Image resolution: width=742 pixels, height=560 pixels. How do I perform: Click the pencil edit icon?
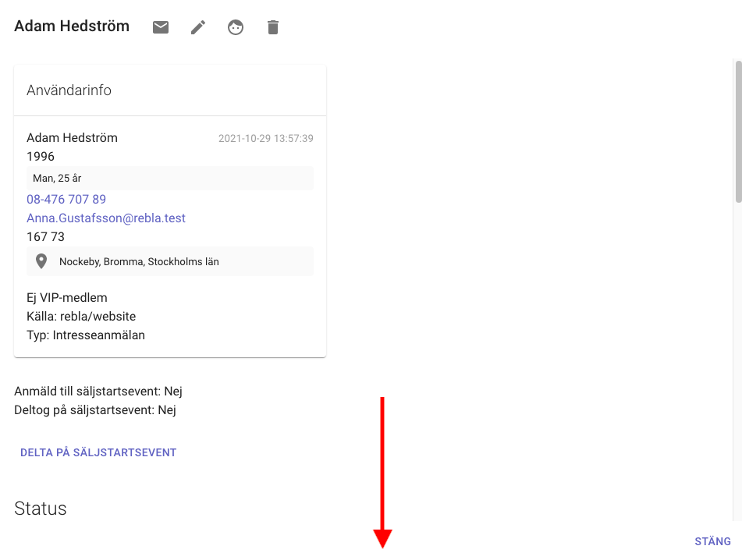tap(198, 27)
